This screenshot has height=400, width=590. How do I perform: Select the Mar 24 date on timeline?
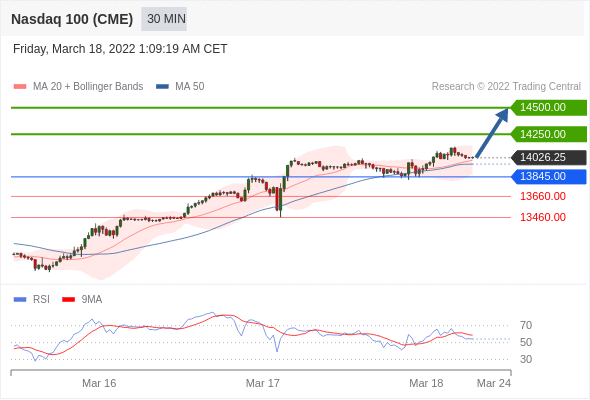(494, 383)
